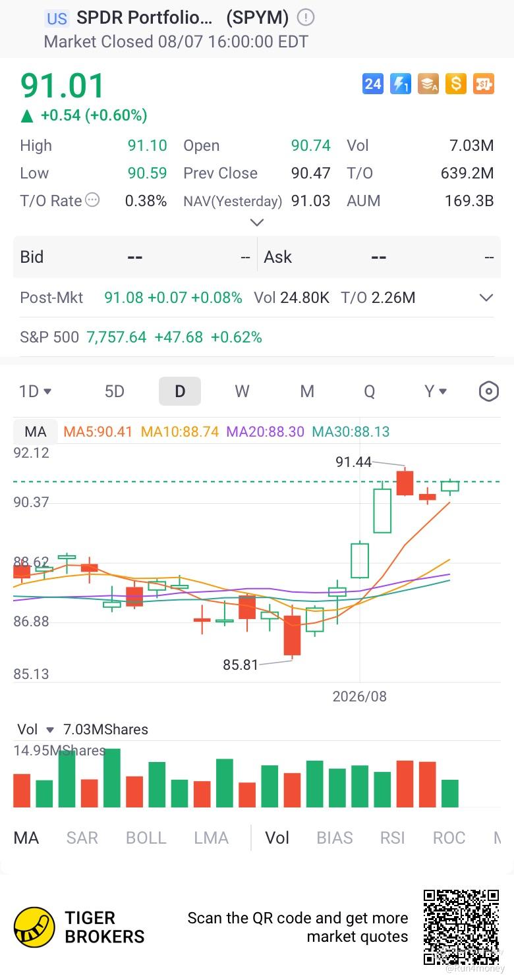Switch sub-chart indicator to RSI

(x=393, y=838)
